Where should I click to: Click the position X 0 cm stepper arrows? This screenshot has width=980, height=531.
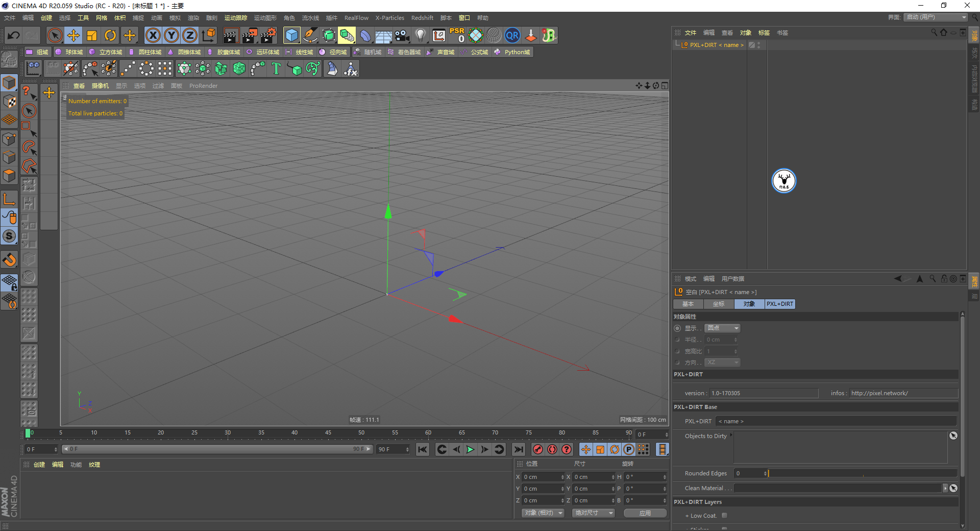[x=562, y=477]
